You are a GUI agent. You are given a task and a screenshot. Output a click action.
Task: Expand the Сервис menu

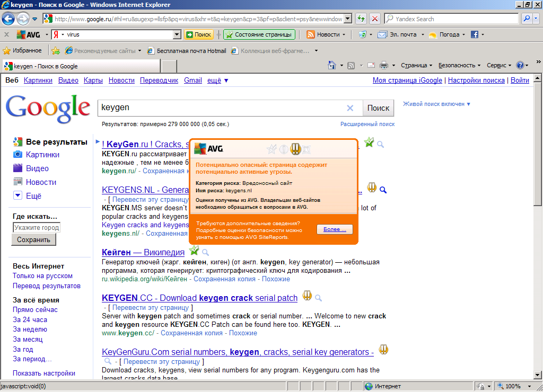[x=499, y=65]
